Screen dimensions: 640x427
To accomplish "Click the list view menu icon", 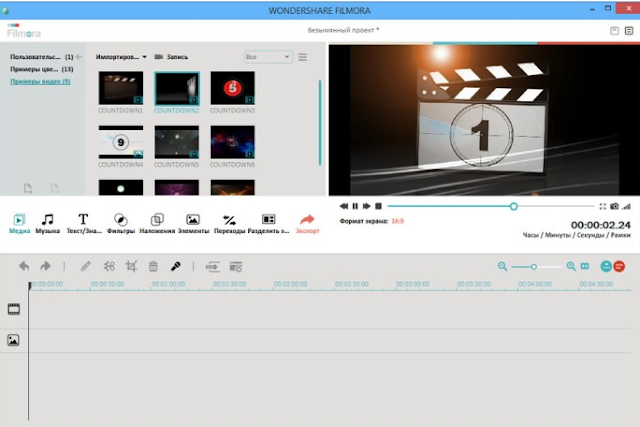I will coord(302,57).
